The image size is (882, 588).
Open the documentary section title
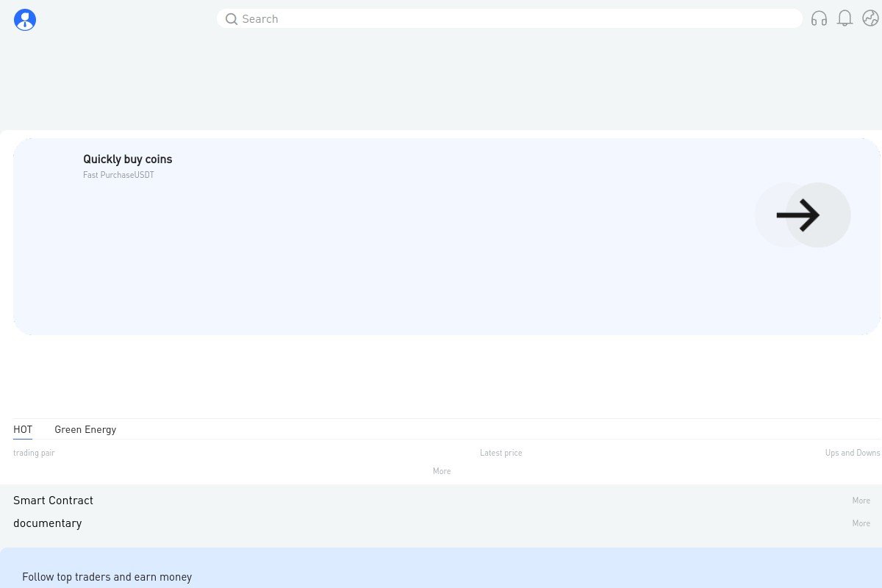click(47, 523)
